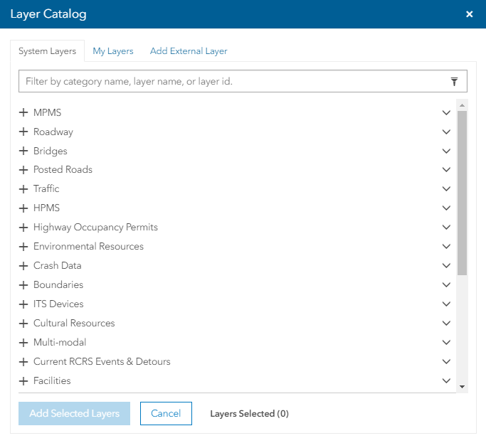Click the plus icon for ITS Devices
This screenshot has width=486, height=448.
pyautogui.click(x=23, y=304)
